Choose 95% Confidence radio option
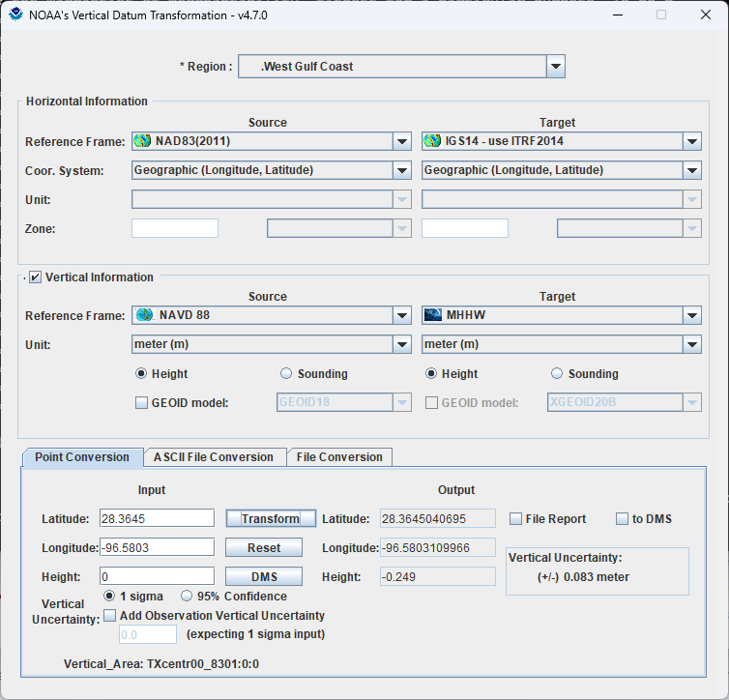The width and height of the screenshot is (729, 700). point(187,596)
